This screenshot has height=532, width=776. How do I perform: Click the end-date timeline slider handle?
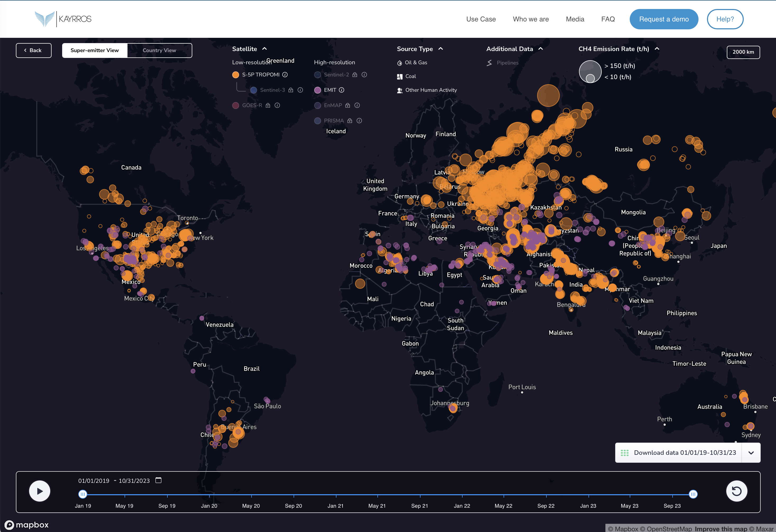point(693,494)
